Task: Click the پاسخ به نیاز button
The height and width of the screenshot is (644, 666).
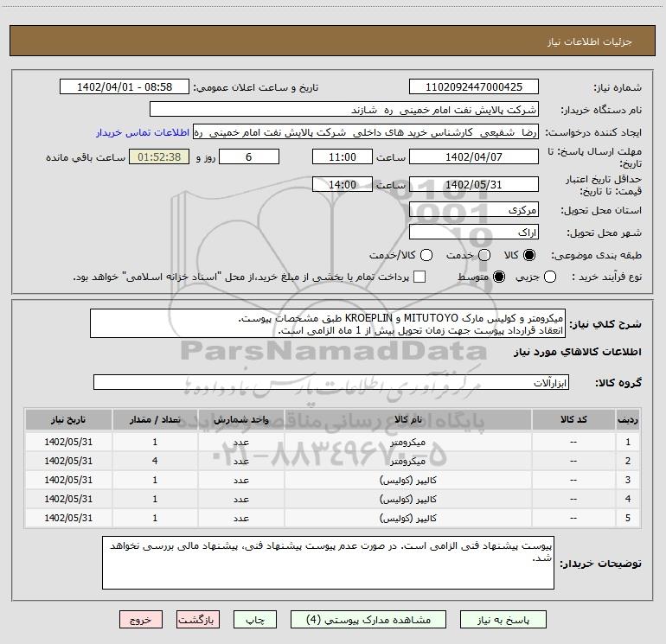Action: click(x=503, y=620)
